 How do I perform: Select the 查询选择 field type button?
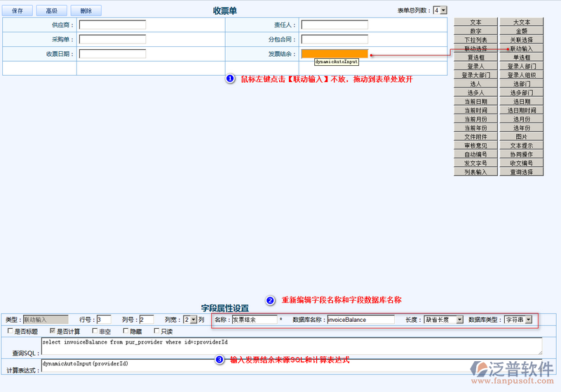(x=521, y=172)
